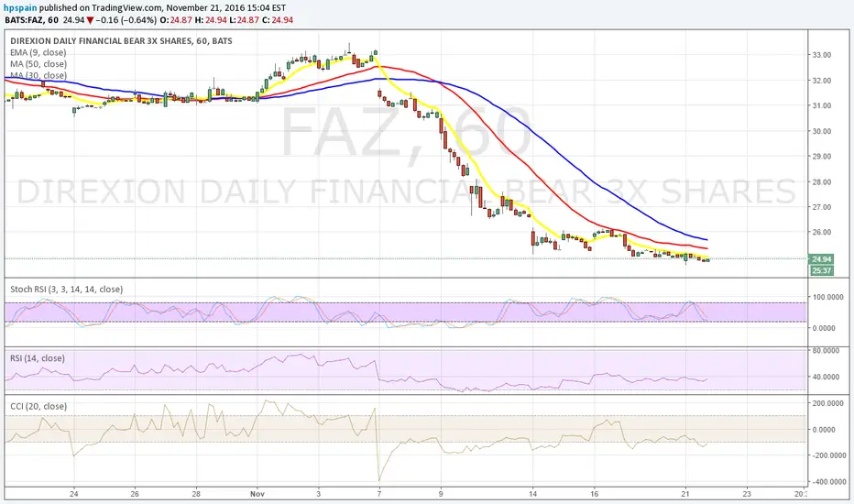The height and width of the screenshot is (504, 854).
Task: Click the 23 date axis label
Action: [x=747, y=494]
